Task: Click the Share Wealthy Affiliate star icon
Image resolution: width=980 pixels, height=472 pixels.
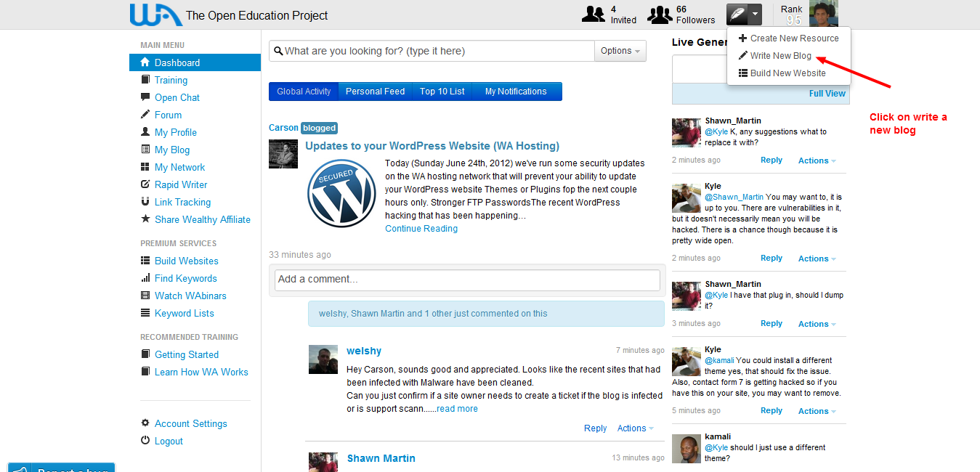Action: pos(145,219)
